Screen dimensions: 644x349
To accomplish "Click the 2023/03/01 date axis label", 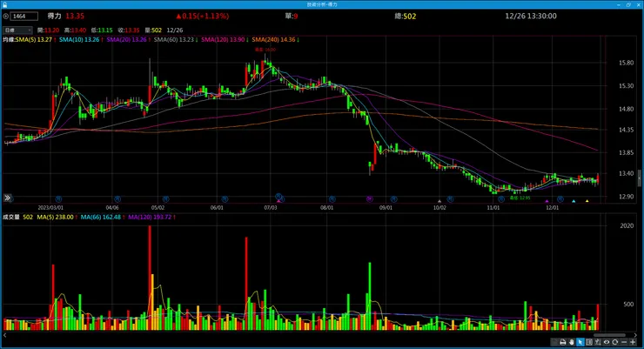I will (x=50, y=208).
